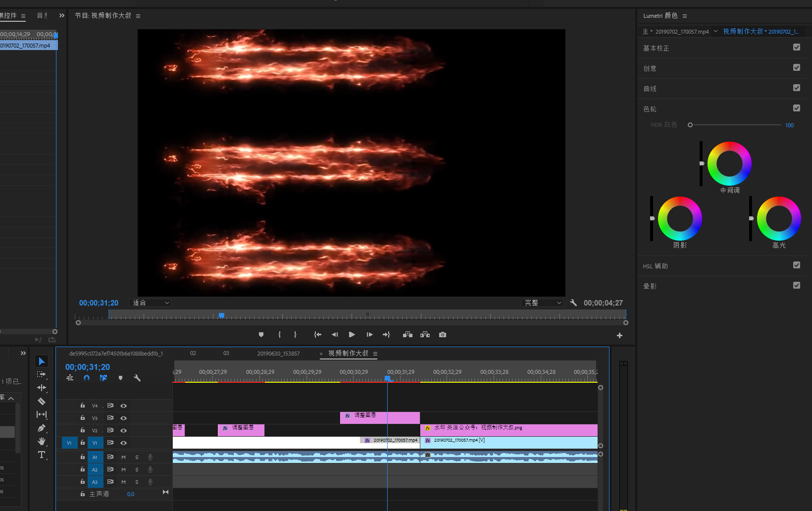Image resolution: width=812 pixels, height=511 pixels.
Task: Open program monitor panel menu
Action: (x=138, y=16)
